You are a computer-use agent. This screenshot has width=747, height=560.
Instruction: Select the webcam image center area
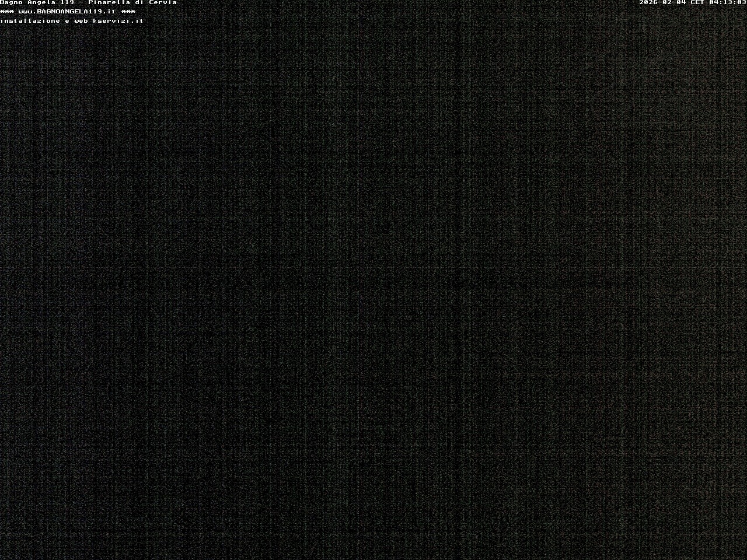coord(373,280)
